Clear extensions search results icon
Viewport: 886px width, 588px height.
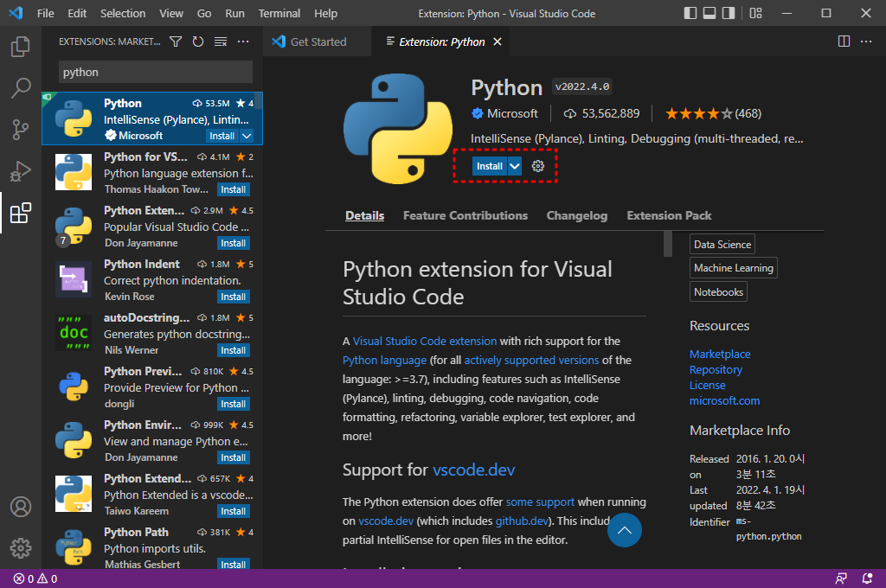coord(221,42)
